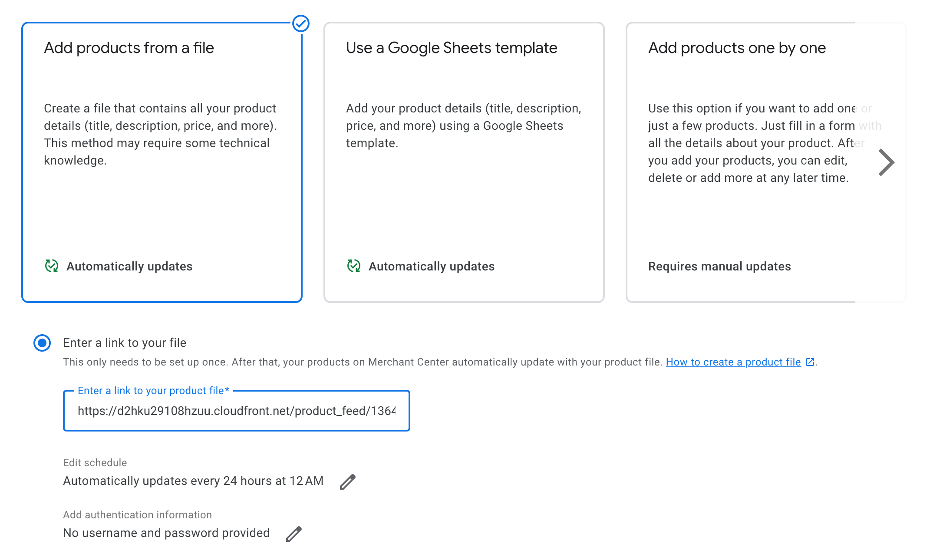Click the 'Add authentication information' label

(x=138, y=515)
